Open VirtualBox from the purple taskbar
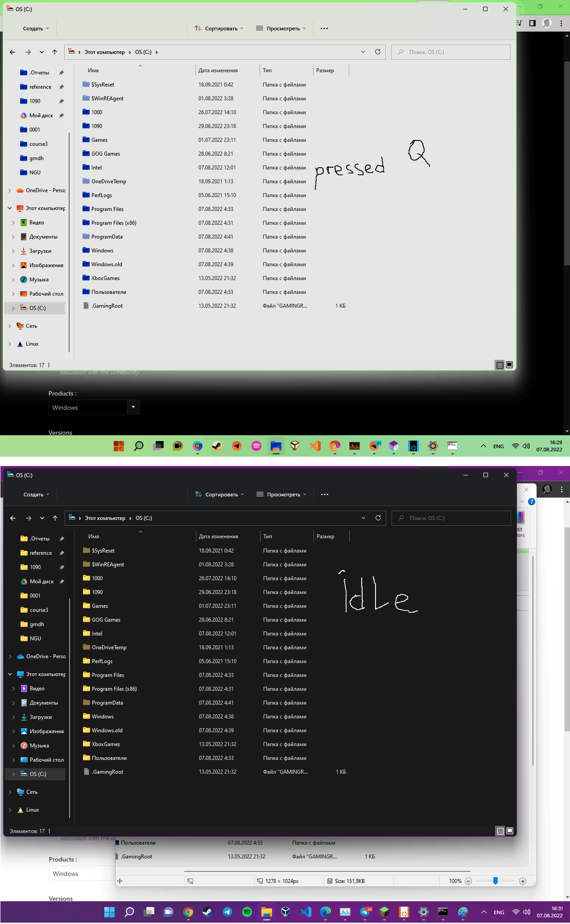The height and width of the screenshot is (924, 570). [286, 912]
